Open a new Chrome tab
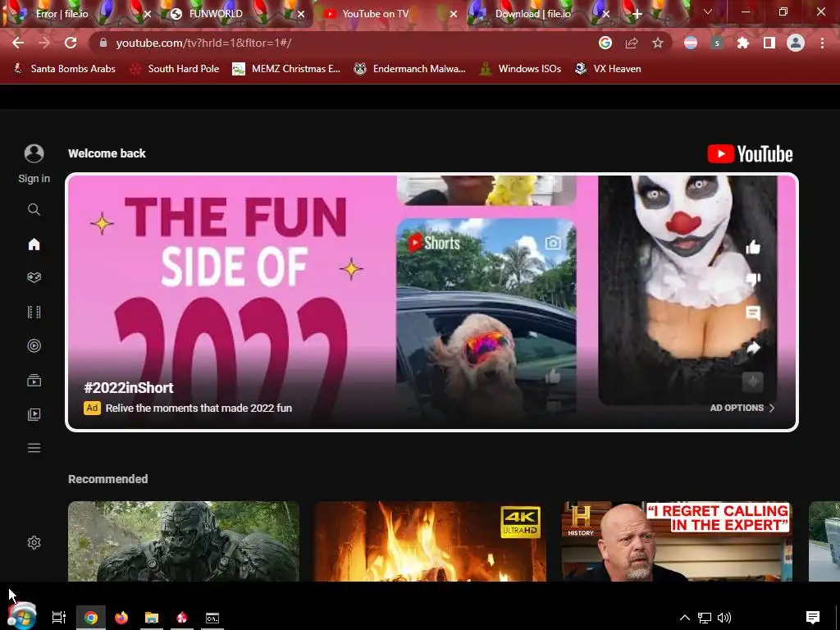The image size is (840, 630). (637, 15)
